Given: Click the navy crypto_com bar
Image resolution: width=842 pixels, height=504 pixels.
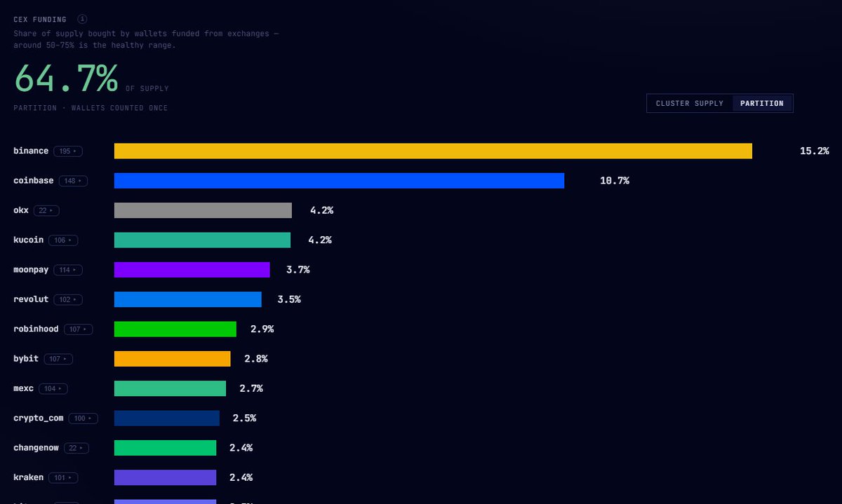Looking at the screenshot, I should (166, 418).
